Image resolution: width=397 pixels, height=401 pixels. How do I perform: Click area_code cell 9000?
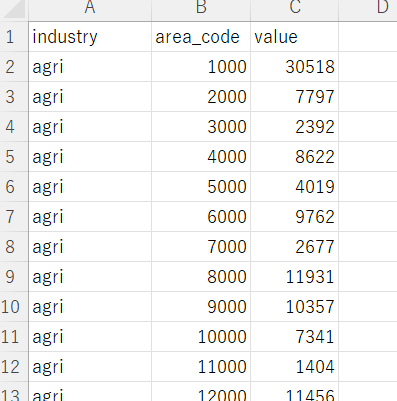(x=201, y=307)
